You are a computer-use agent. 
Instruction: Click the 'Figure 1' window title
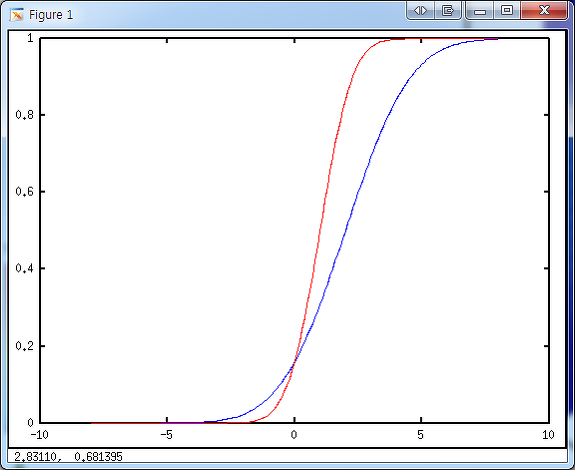(x=51, y=15)
